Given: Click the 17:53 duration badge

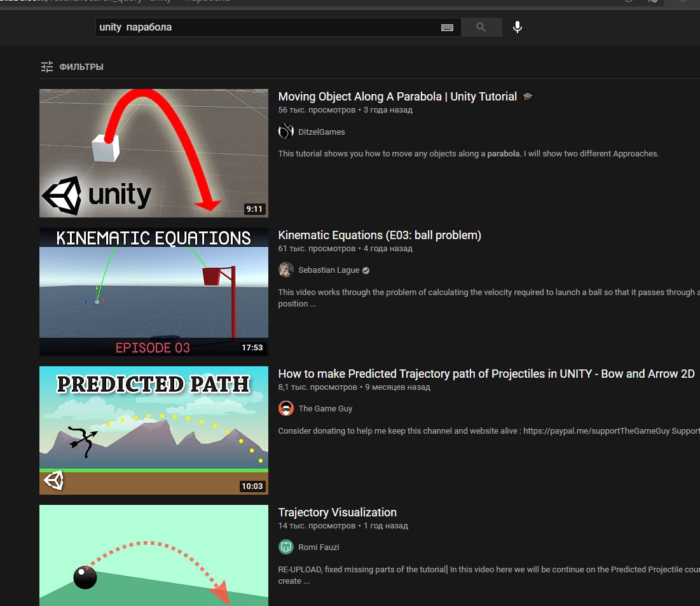Looking at the screenshot, I should [252, 347].
